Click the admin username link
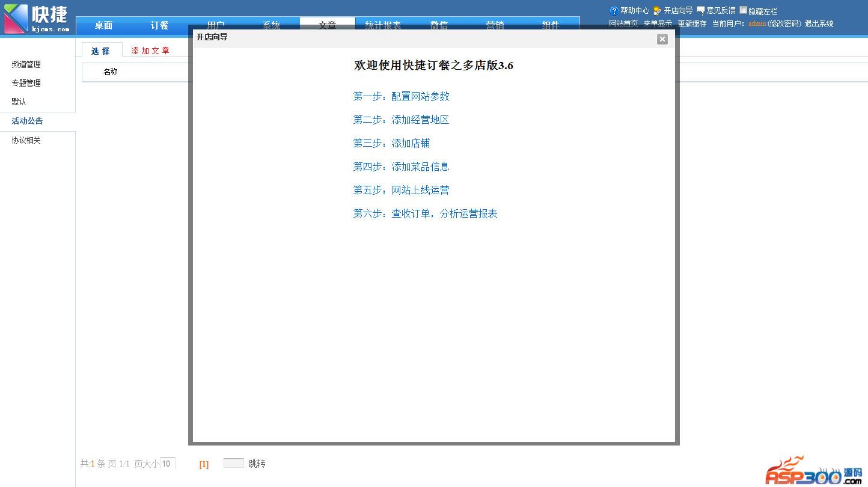The height and width of the screenshot is (487, 868). [757, 23]
